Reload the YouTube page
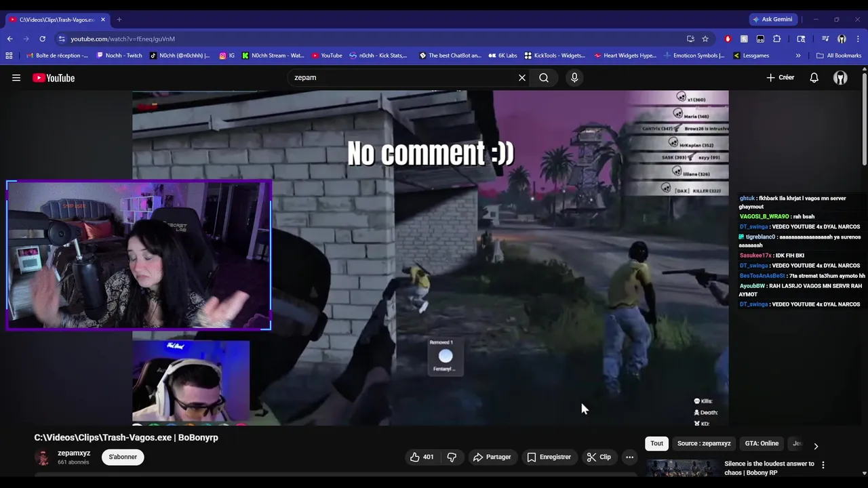The height and width of the screenshot is (488, 868). tap(43, 39)
